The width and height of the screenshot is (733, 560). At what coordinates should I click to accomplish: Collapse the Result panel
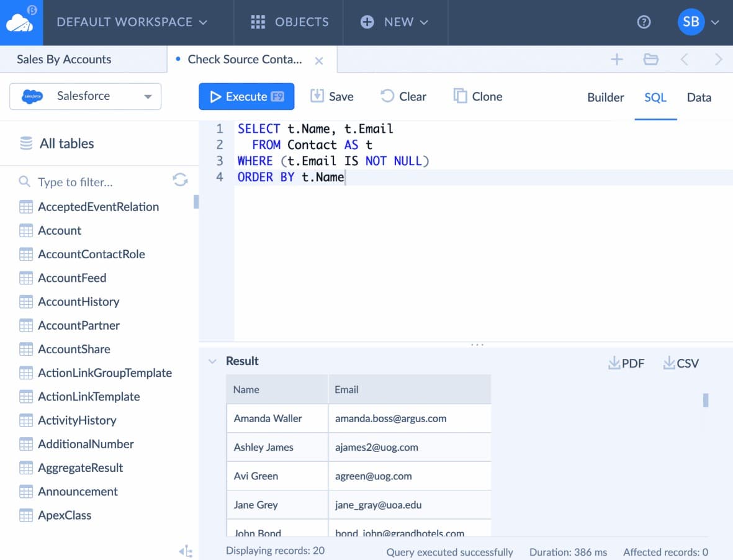tap(212, 361)
